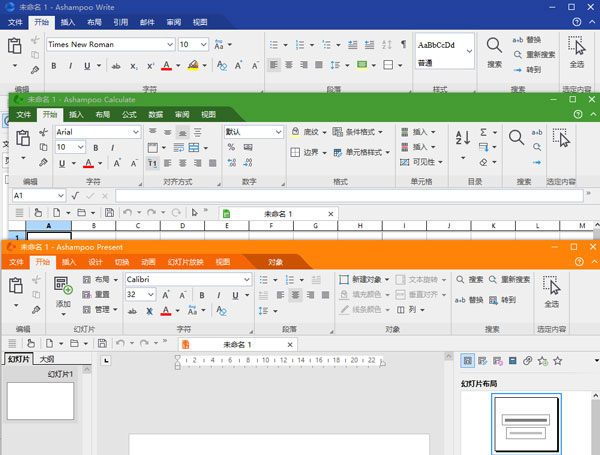Toggle italic formatting in Ashampoo Write
The height and width of the screenshot is (455, 600).
tap(70, 66)
